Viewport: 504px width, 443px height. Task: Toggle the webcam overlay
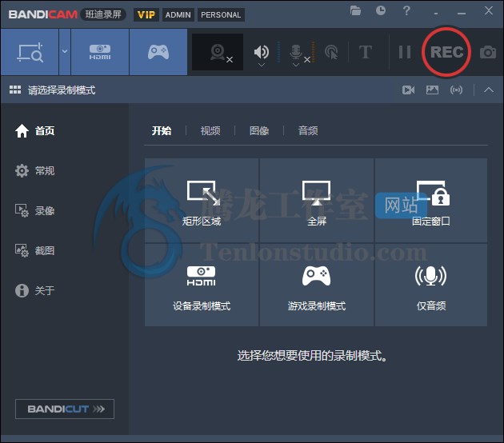coord(218,52)
